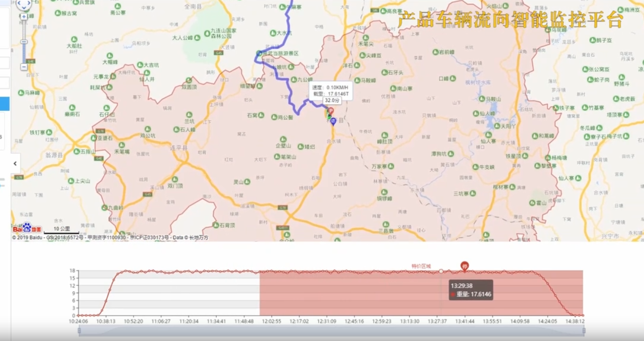Pan the map left with arrow control
Screen dimensions: 644x341
click(x=18, y=3)
